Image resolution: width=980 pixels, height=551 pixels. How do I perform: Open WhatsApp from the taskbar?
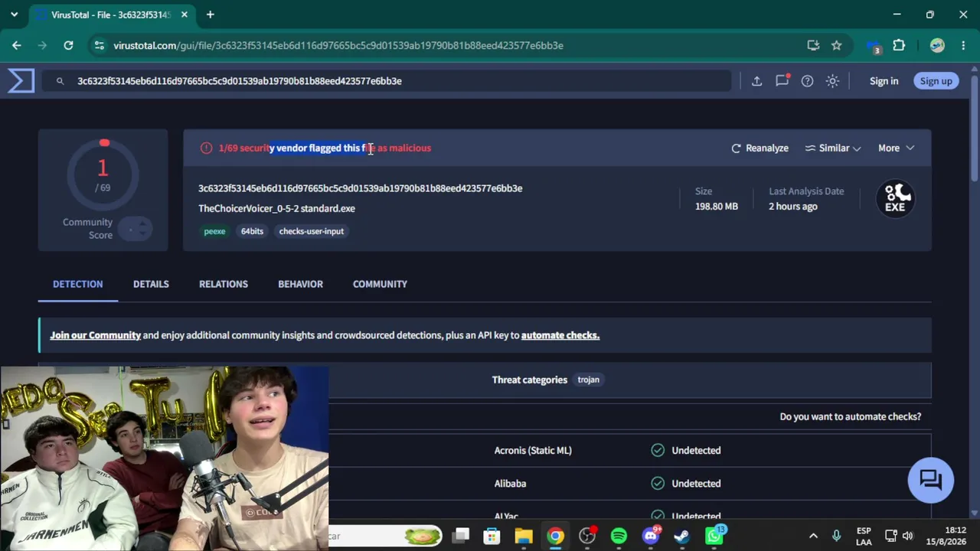point(714,536)
